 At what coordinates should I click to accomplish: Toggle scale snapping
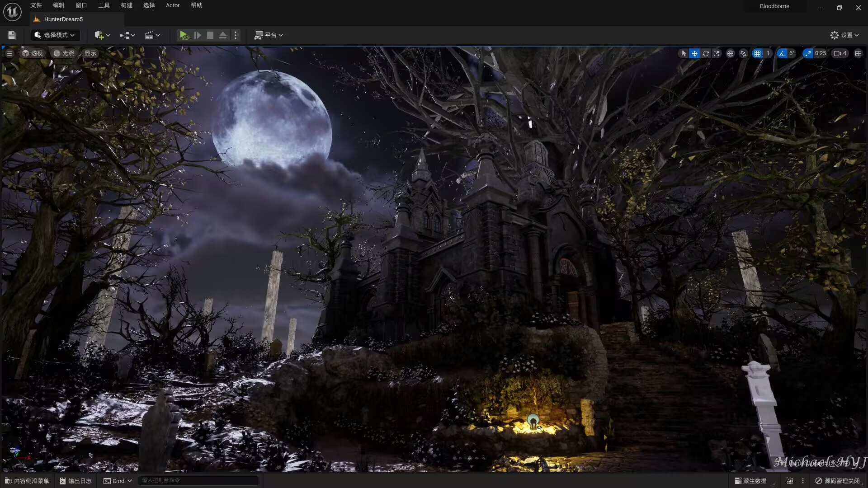click(808, 53)
